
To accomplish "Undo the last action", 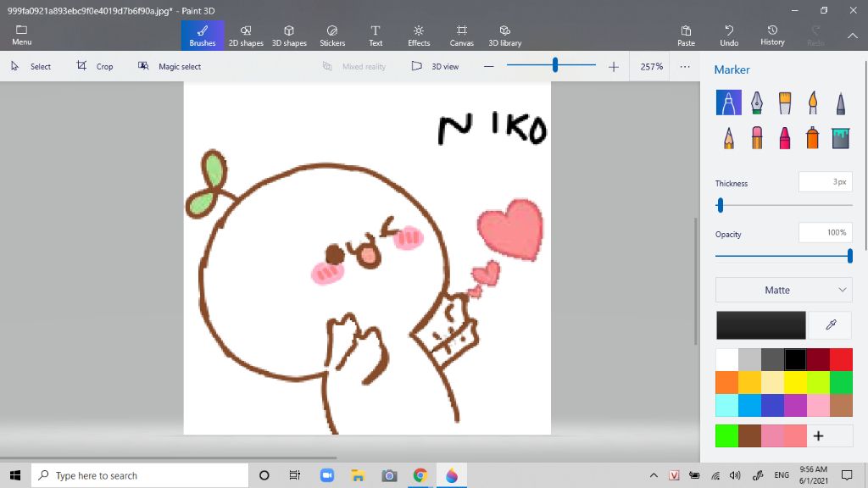I will click(729, 36).
